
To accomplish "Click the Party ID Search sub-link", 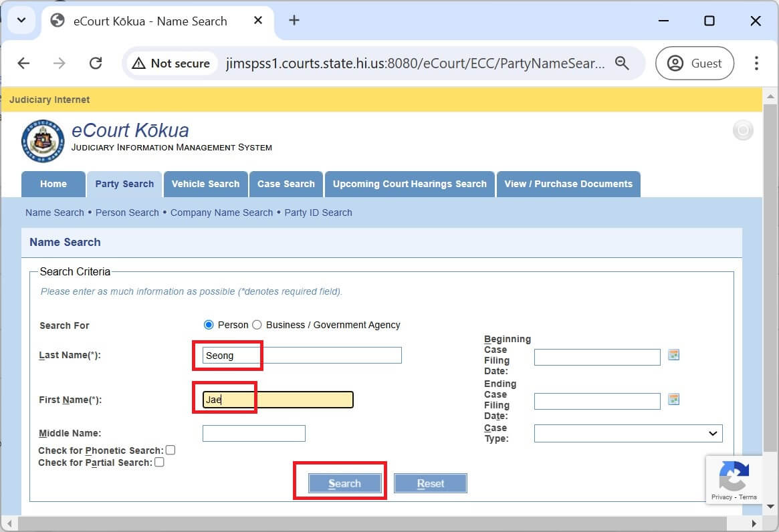I will click(x=318, y=213).
